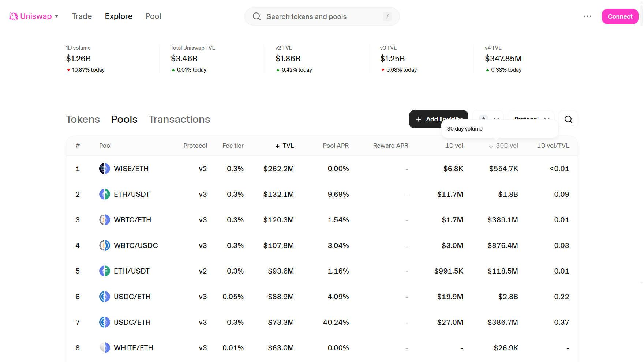644x362 pixels.
Task: Click the Fee tier column header
Action: [x=233, y=146]
